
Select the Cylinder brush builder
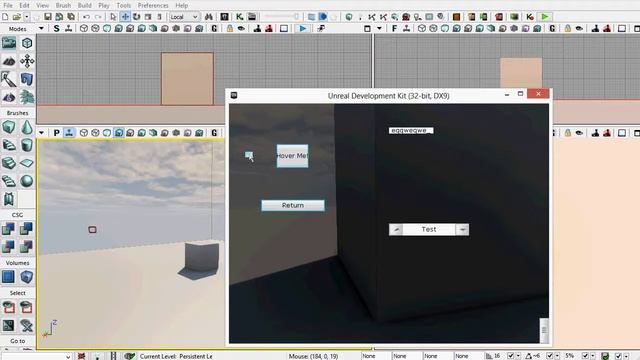point(27,145)
